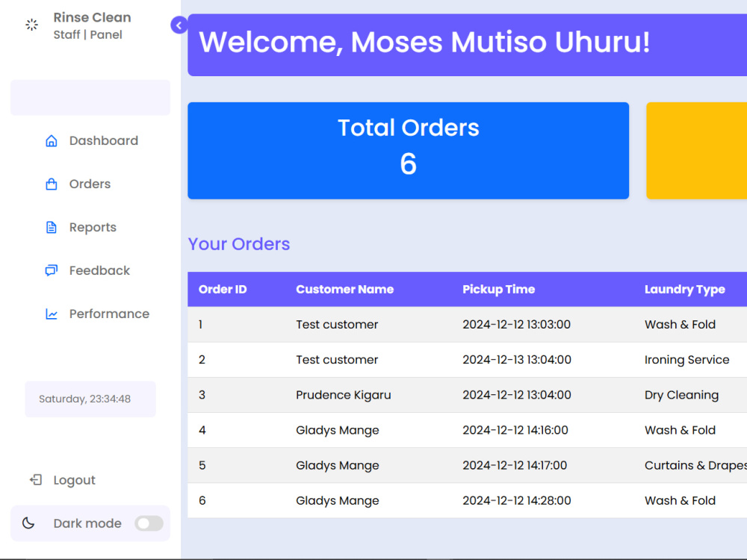Select customer Prudence Kigaru cell

(344, 395)
